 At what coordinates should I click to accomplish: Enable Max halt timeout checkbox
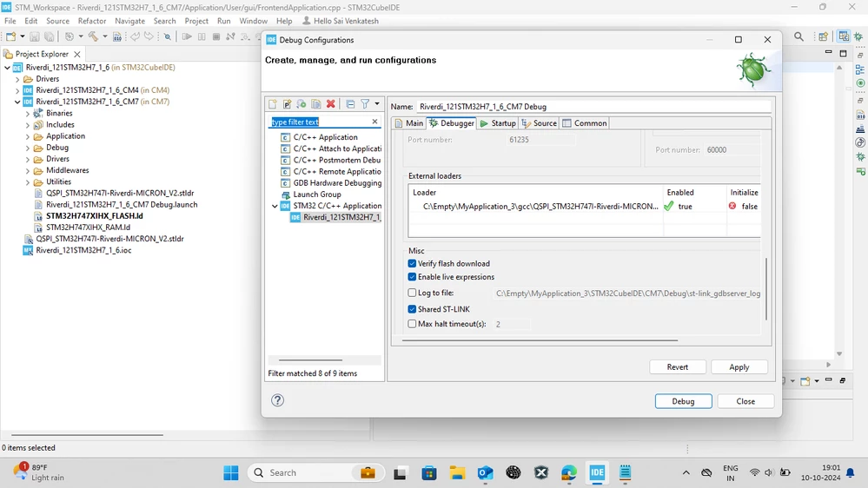point(412,324)
